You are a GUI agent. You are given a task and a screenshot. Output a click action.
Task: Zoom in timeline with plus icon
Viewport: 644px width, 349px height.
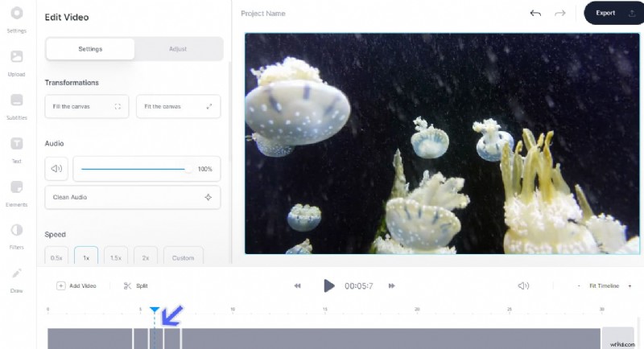630,285
